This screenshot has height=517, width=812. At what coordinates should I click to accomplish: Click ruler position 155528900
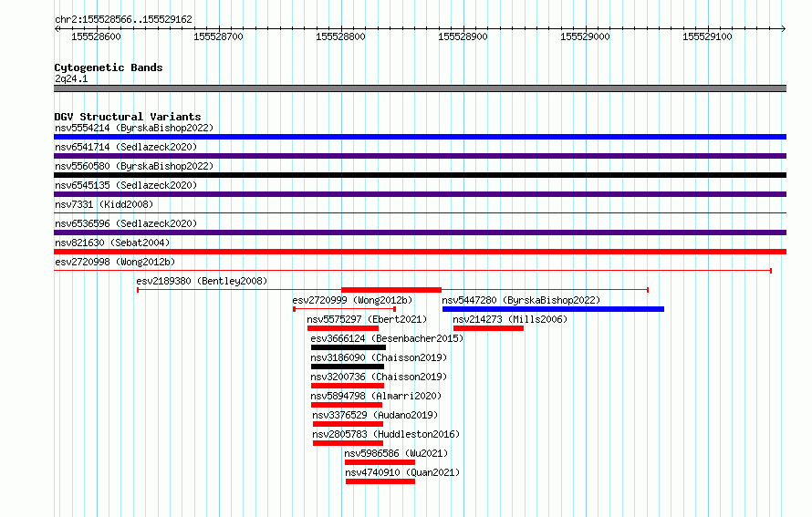(x=463, y=36)
